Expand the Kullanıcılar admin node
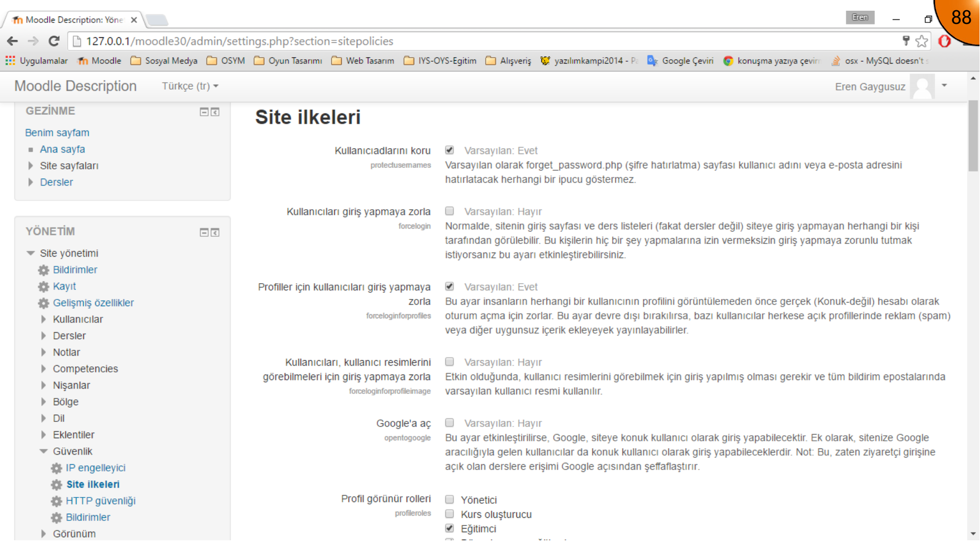Viewport: 980px width, 551px height. (x=43, y=319)
